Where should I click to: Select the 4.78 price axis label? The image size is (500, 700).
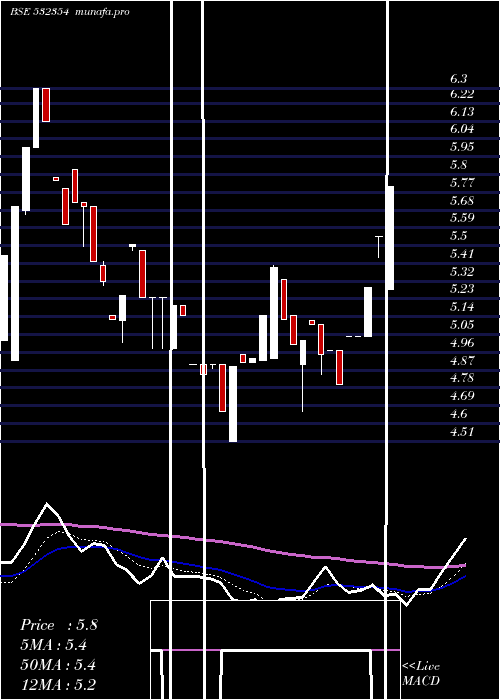(x=462, y=378)
